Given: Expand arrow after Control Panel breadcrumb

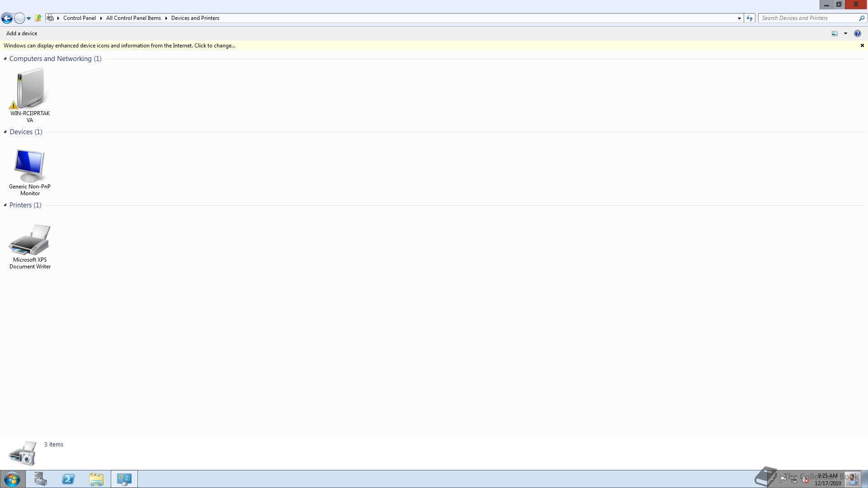Looking at the screenshot, I should click(x=101, y=18).
